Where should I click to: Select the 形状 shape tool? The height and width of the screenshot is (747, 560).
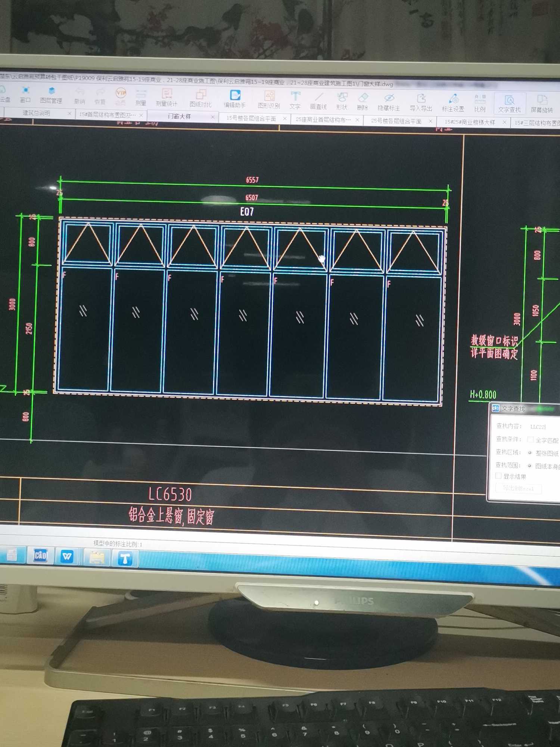point(342,102)
